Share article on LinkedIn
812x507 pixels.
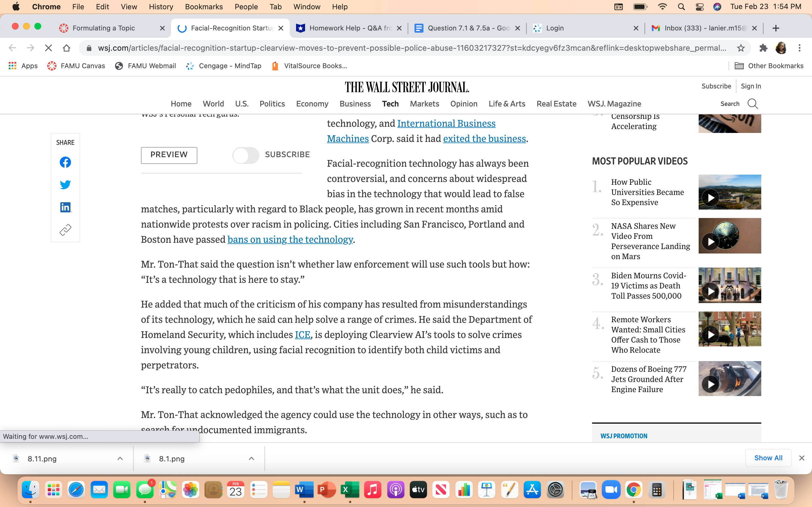point(65,207)
